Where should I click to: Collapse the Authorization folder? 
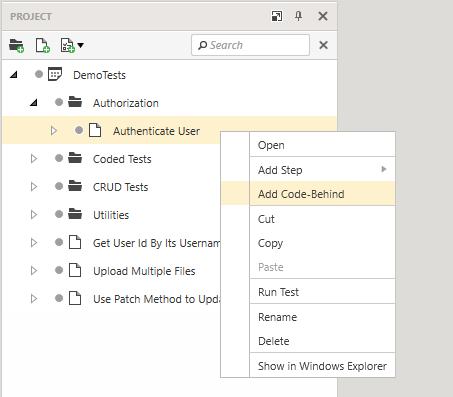[x=34, y=103]
